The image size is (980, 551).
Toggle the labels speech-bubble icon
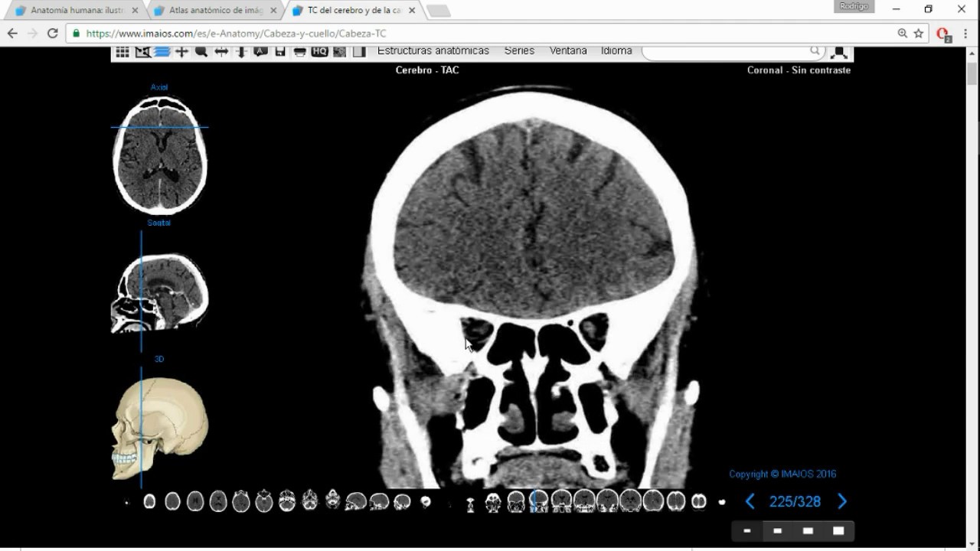pos(260,52)
